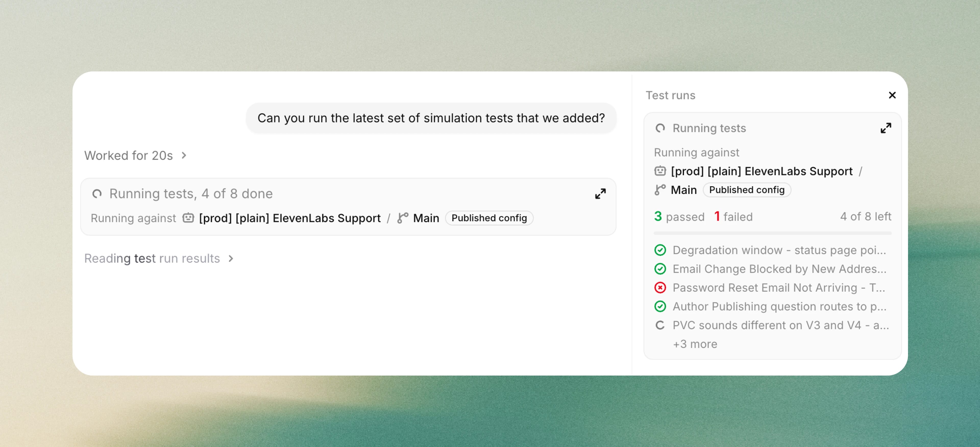Image resolution: width=980 pixels, height=447 pixels.
Task: Click the branch icon next to Main in chat card
Action: coord(402,218)
